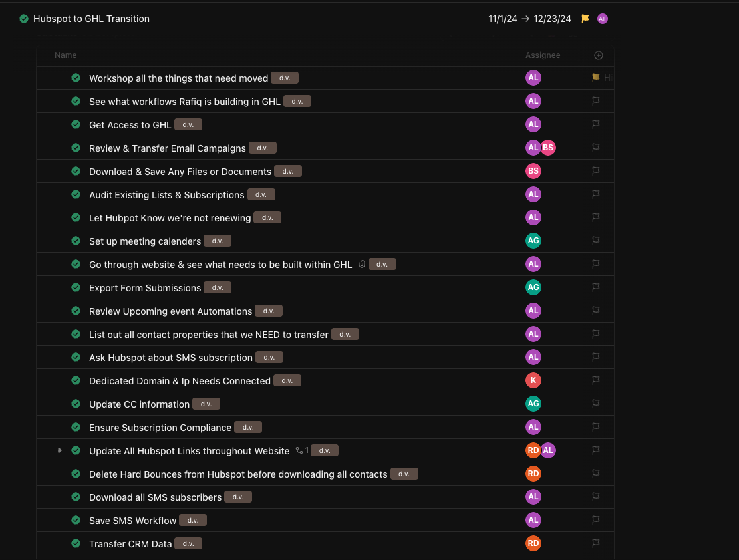This screenshot has height=560, width=739.
Task: Click BS avatar on Review & Transfer Email Campaigns
Action: pos(548,148)
